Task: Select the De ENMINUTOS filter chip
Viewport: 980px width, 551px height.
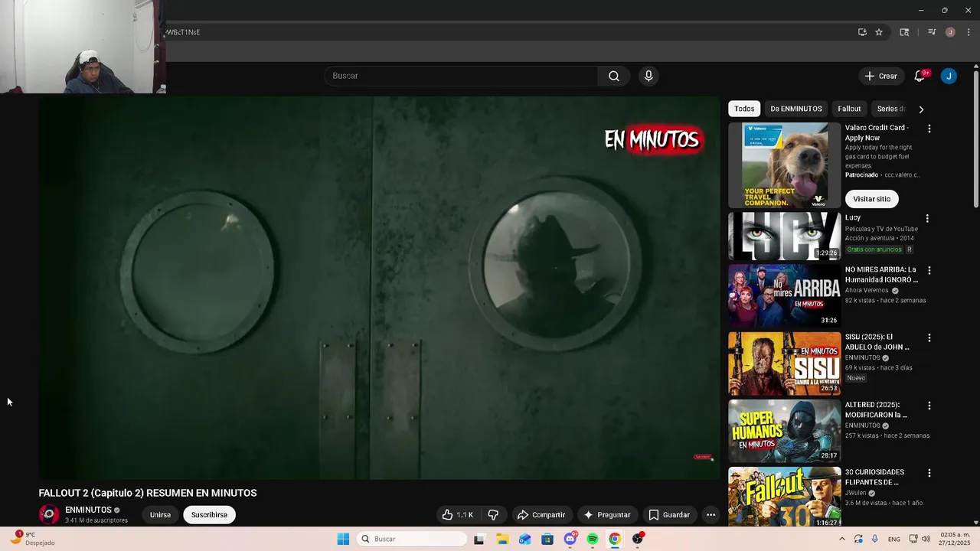Action: (796, 109)
